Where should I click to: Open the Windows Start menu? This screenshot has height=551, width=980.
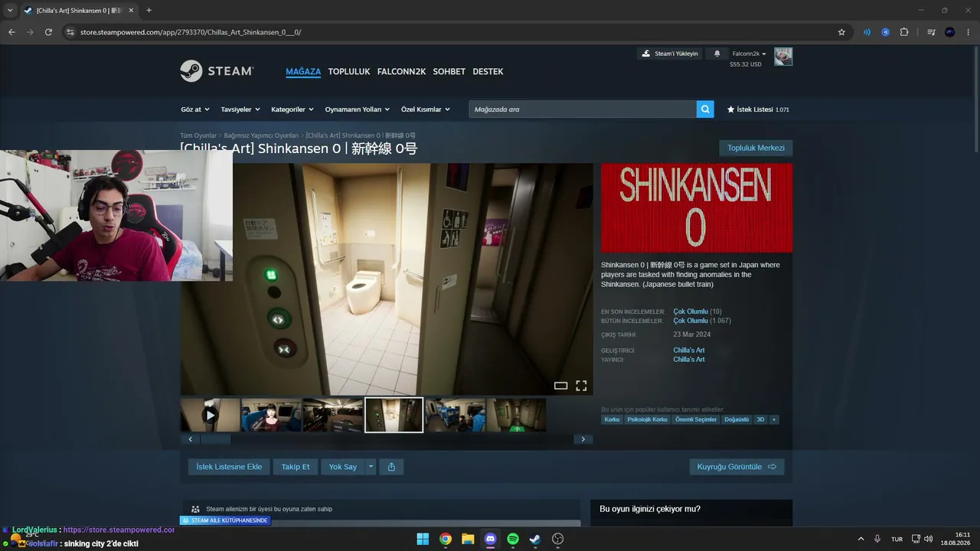423,539
